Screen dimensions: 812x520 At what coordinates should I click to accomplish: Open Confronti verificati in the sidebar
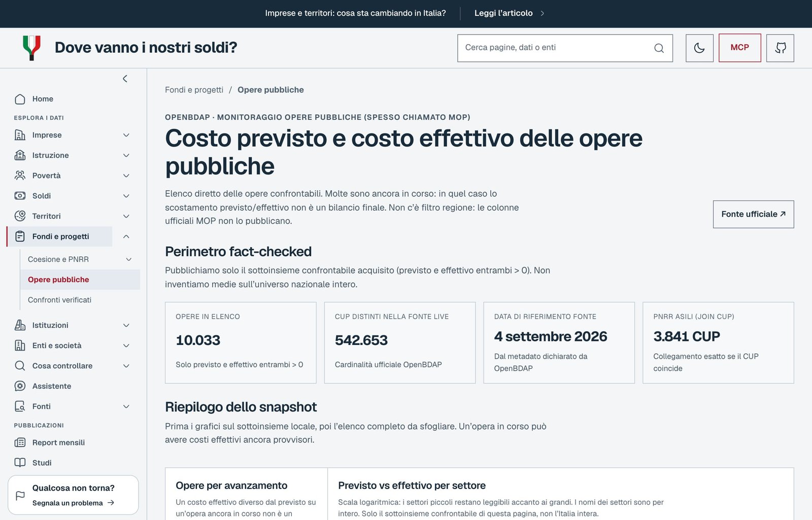(80, 300)
